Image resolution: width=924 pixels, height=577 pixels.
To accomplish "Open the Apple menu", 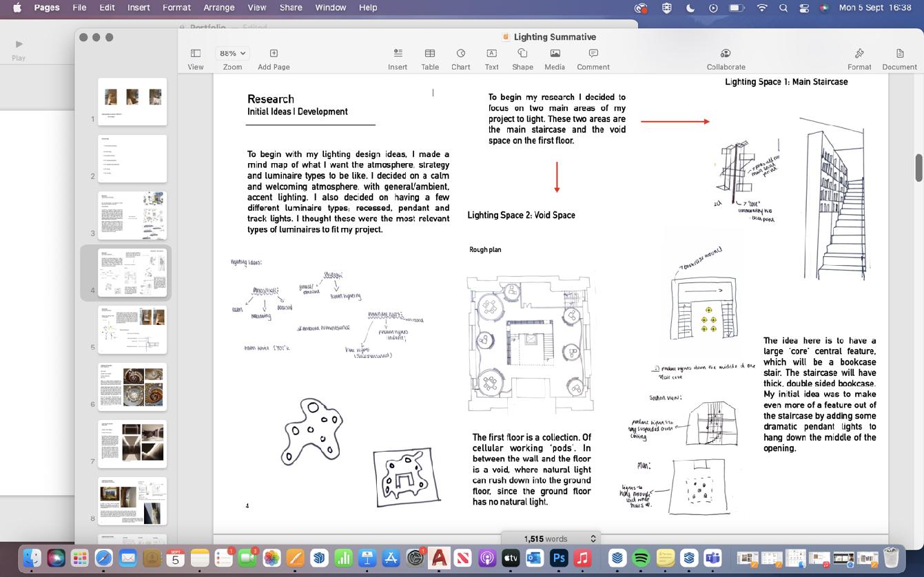I will point(17,8).
